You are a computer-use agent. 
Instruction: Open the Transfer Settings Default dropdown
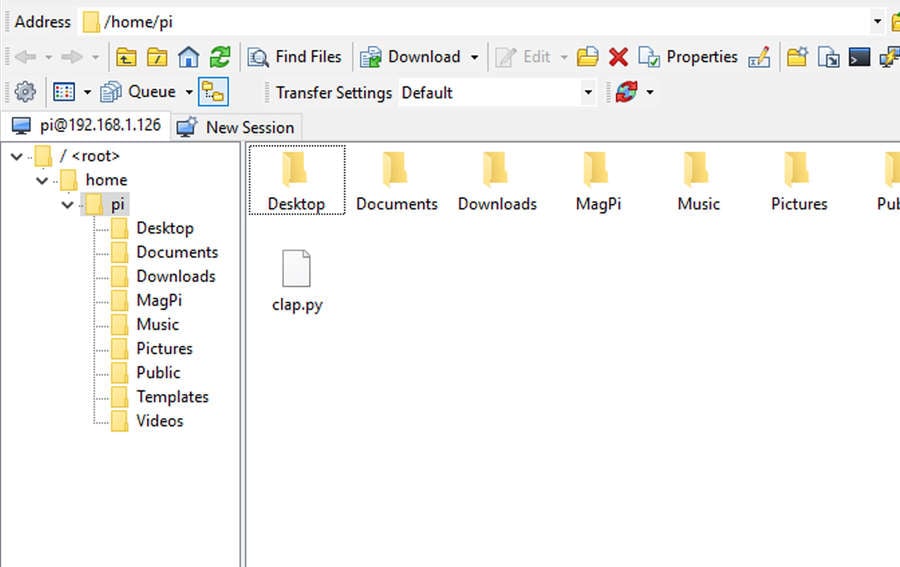[x=587, y=93]
